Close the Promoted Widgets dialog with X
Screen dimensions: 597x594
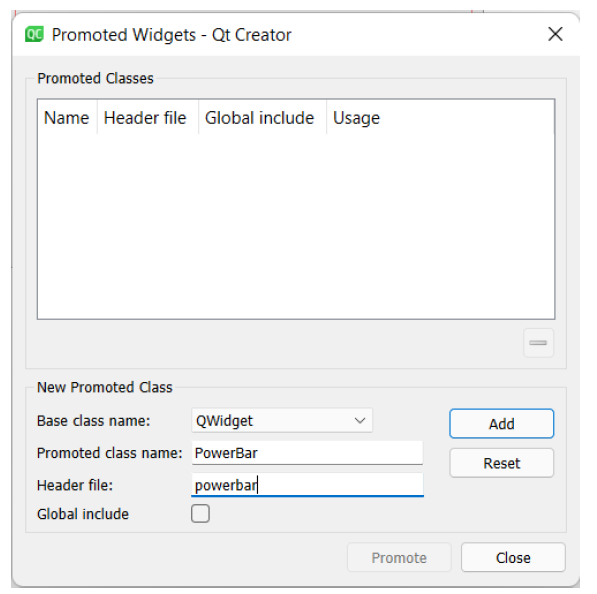pos(555,34)
